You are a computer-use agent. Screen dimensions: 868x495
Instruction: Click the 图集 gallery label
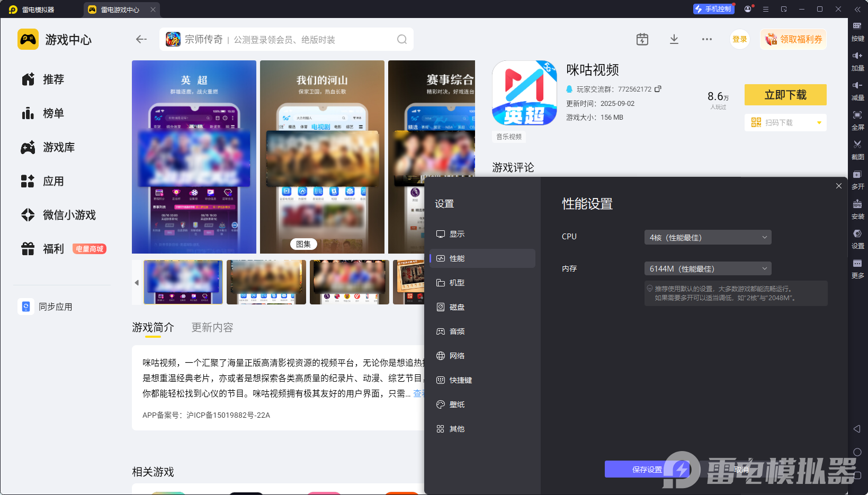[303, 244]
